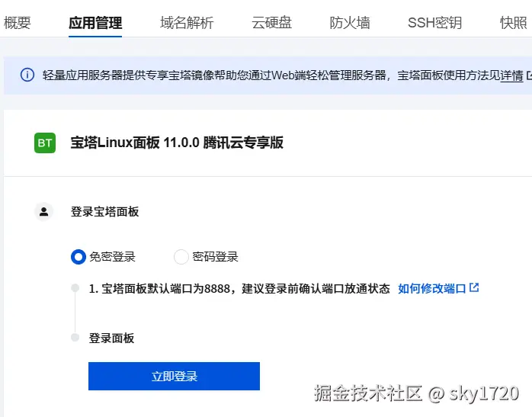Screen dimensions: 532x417
Task: Click external link icon next to 详情
Action: (x=529, y=75)
